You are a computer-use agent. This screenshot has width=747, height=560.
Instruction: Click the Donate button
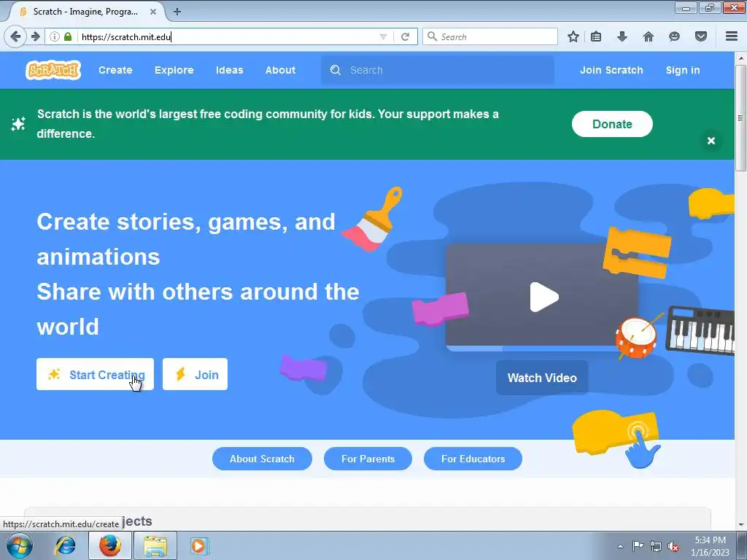[612, 124]
